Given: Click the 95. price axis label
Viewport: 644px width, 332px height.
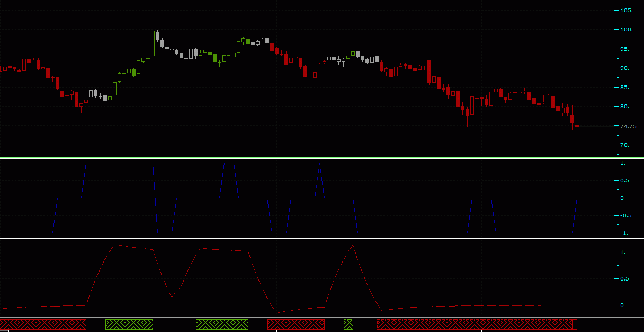Looking at the screenshot, I should pyautogui.click(x=625, y=49).
